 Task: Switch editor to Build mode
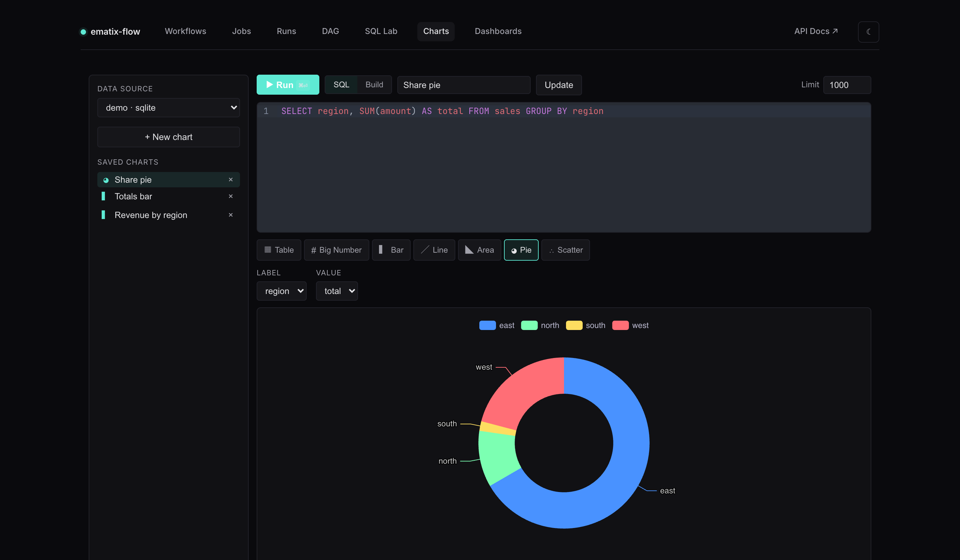point(374,85)
